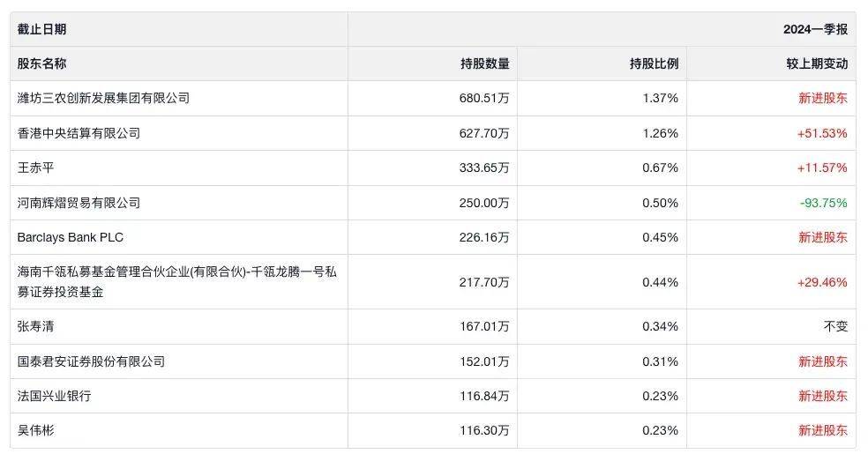Click share count 152.01万

tap(484, 361)
